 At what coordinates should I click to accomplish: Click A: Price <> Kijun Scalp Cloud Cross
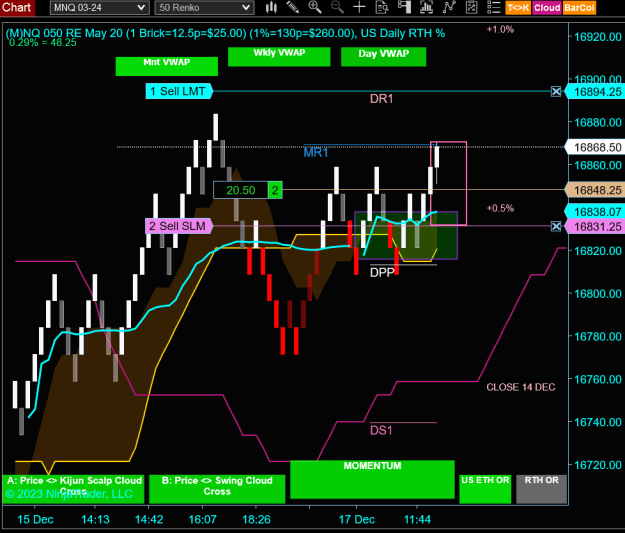(x=73, y=489)
